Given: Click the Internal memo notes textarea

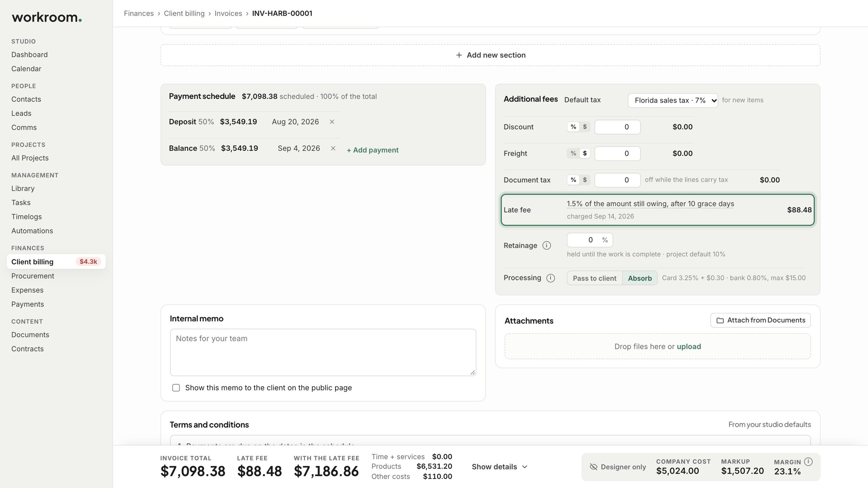Looking at the screenshot, I should click(x=323, y=352).
